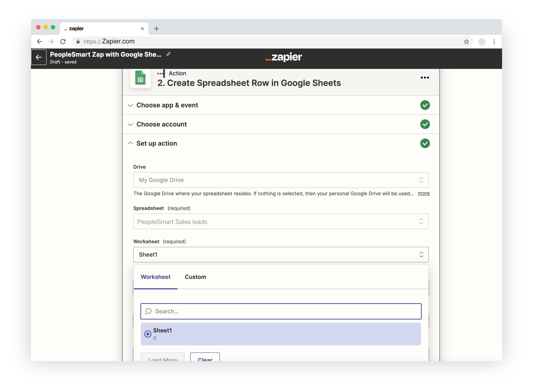Image resolution: width=533 pixels, height=392 pixels.
Task: Open the Worksheet dropdown showing Sheet1
Action: (281, 255)
